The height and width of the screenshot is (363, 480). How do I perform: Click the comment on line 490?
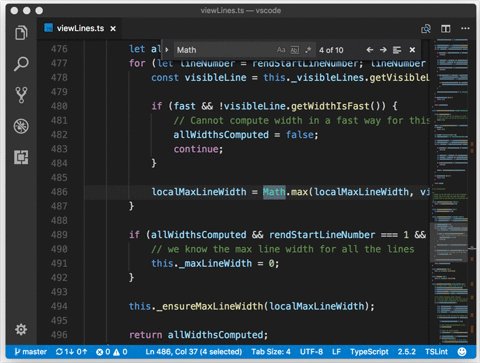click(283, 249)
